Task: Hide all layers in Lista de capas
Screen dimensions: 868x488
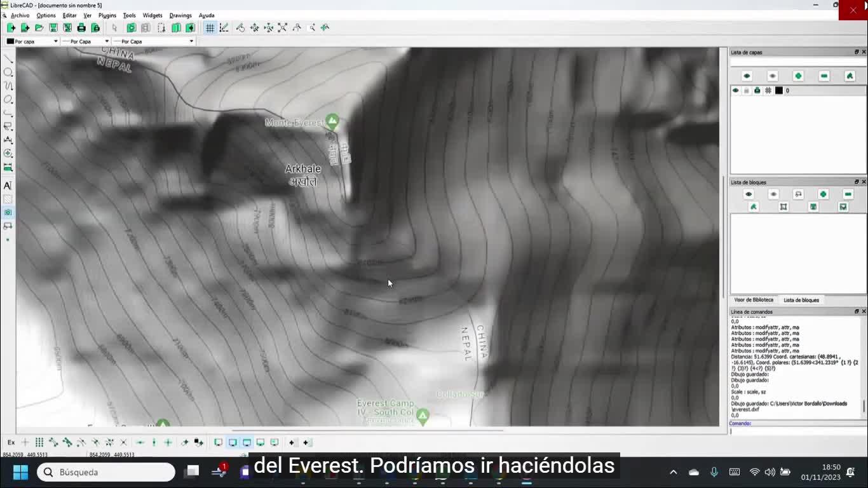Action: [773, 76]
